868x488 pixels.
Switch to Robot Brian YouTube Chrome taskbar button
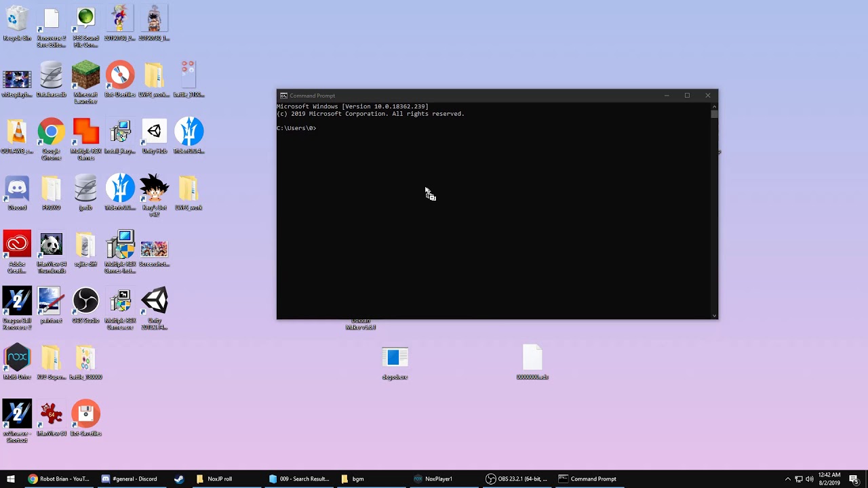tap(59, 479)
